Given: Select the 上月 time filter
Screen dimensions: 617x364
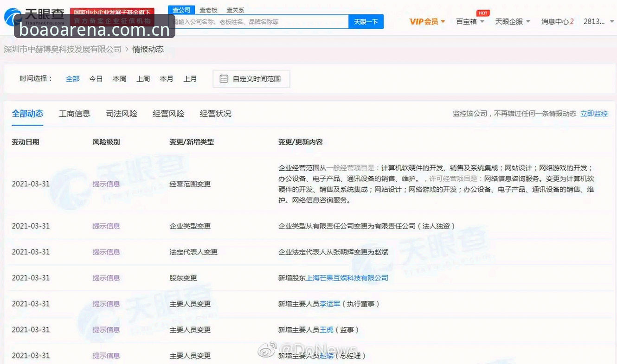Looking at the screenshot, I should pos(190,79).
